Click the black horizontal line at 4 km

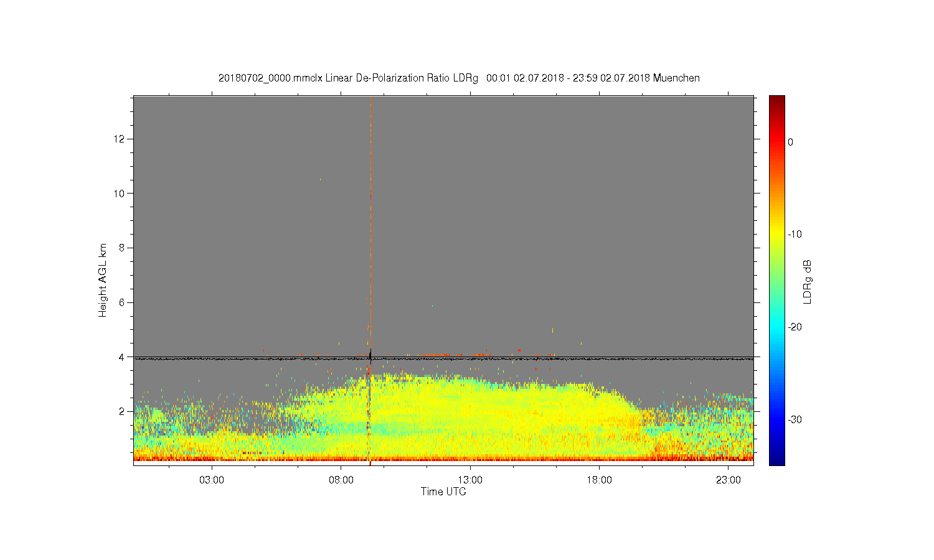click(443, 358)
